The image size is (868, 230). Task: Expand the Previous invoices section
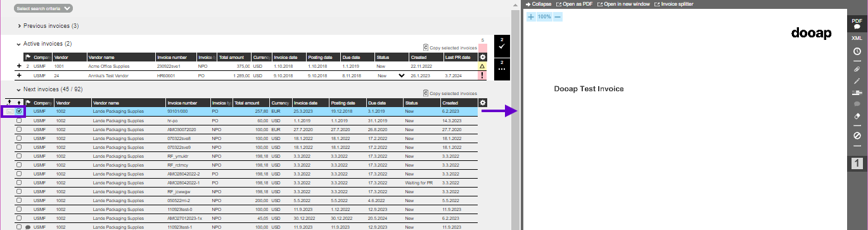48,26
